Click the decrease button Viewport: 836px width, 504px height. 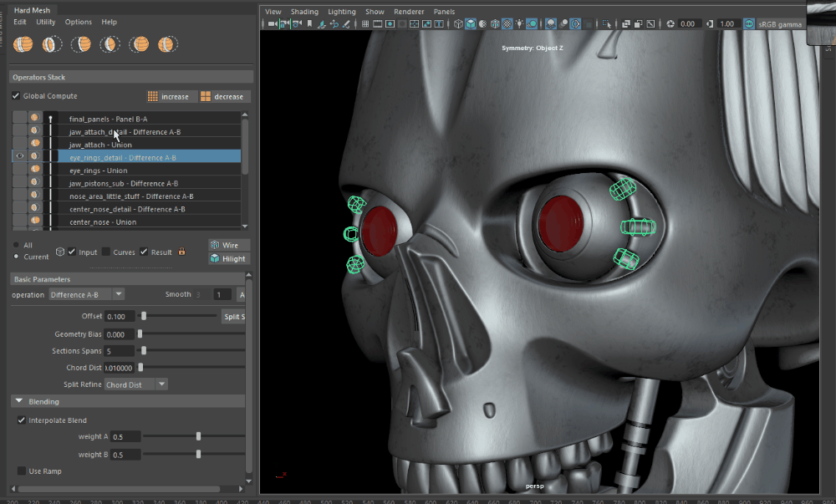click(x=223, y=96)
